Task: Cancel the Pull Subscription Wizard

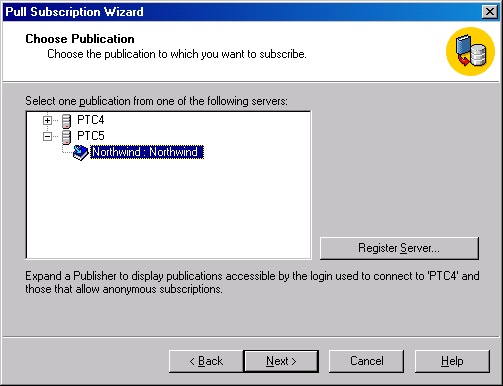Action: point(366,361)
